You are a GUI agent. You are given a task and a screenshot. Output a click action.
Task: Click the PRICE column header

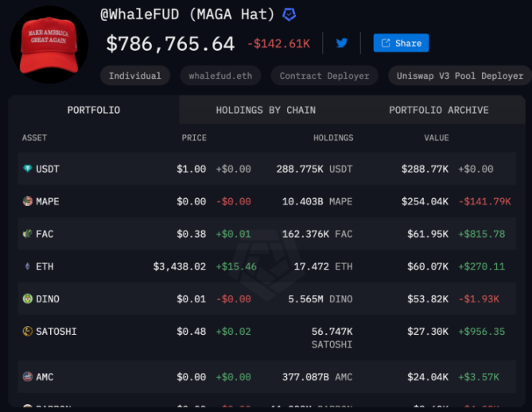(x=194, y=138)
